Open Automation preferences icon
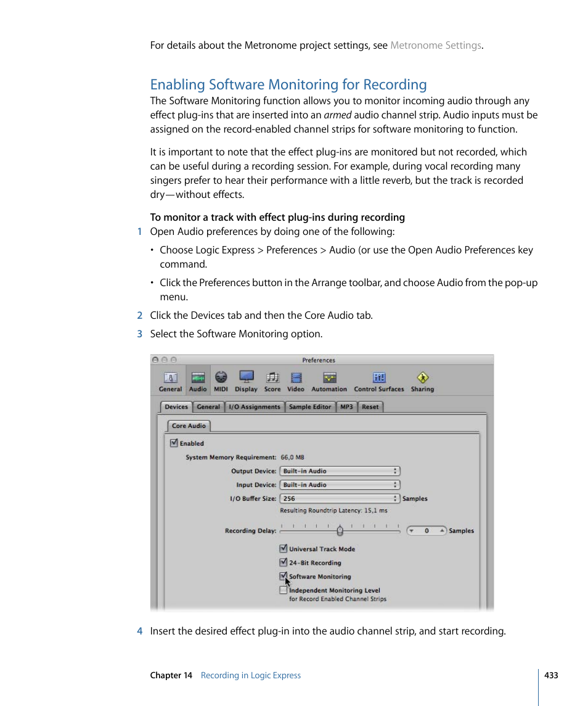Screen dimensions: 588x706 point(329,382)
